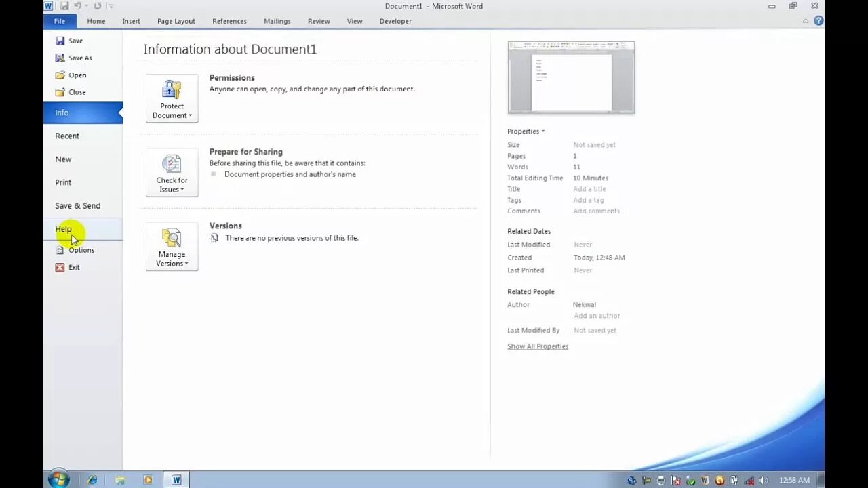The image size is (868, 488).
Task: Switch to the View tab
Action: click(x=355, y=21)
